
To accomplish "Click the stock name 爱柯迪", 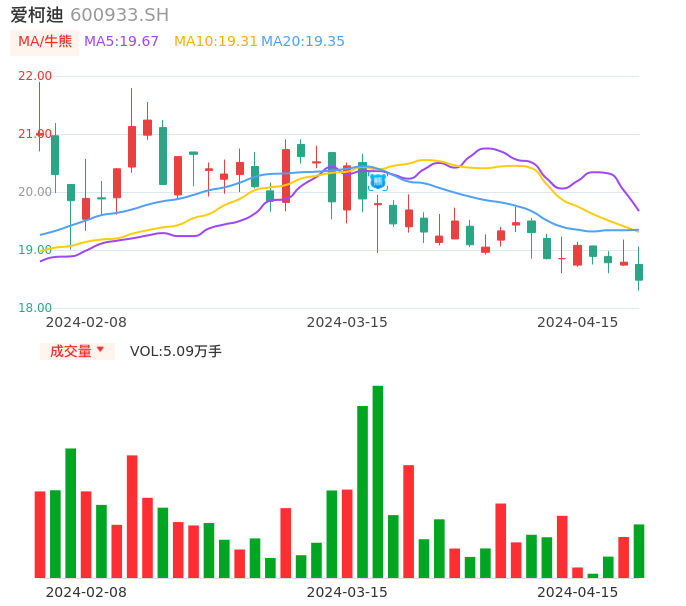I will coord(37,15).
